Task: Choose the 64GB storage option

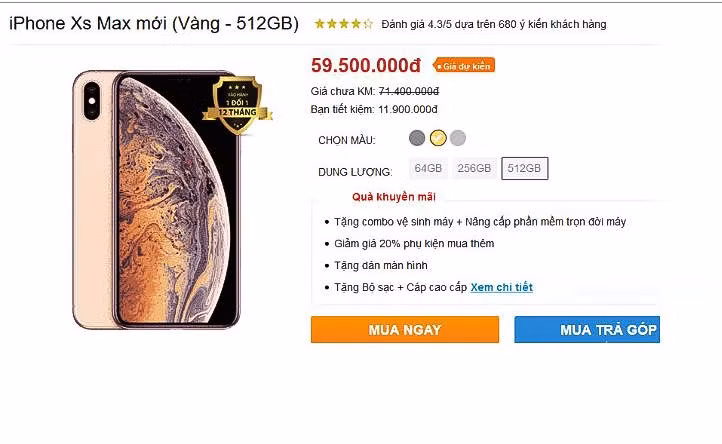Action: 428,169
